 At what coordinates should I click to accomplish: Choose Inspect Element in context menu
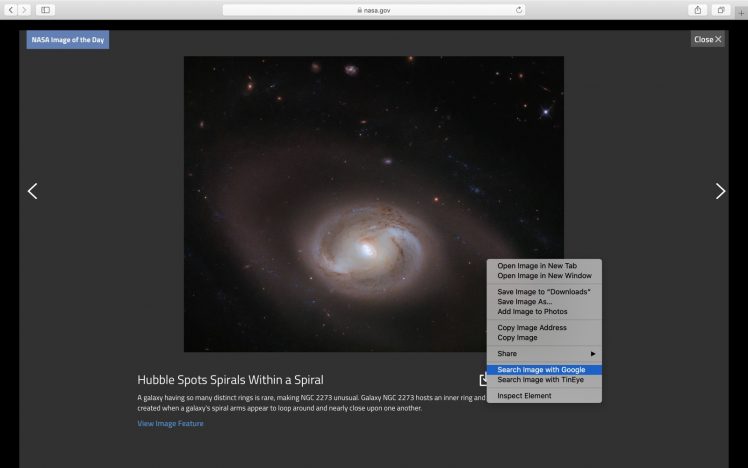pyautogui.click(x=524, y=396)
